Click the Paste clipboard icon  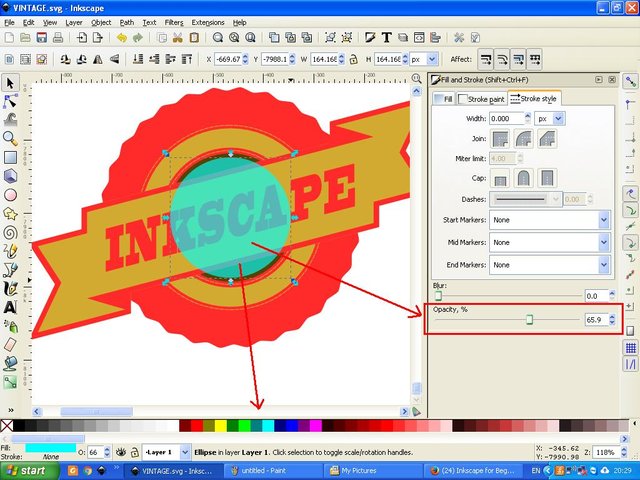coord(194,38)
